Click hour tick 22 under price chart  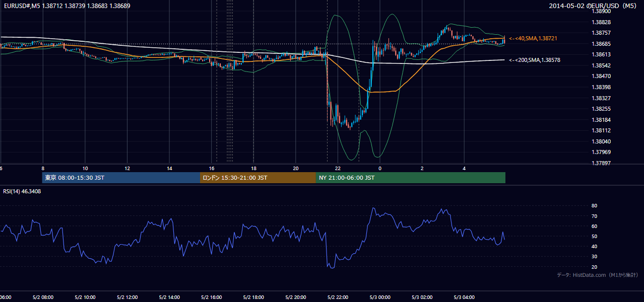point(338,168)
